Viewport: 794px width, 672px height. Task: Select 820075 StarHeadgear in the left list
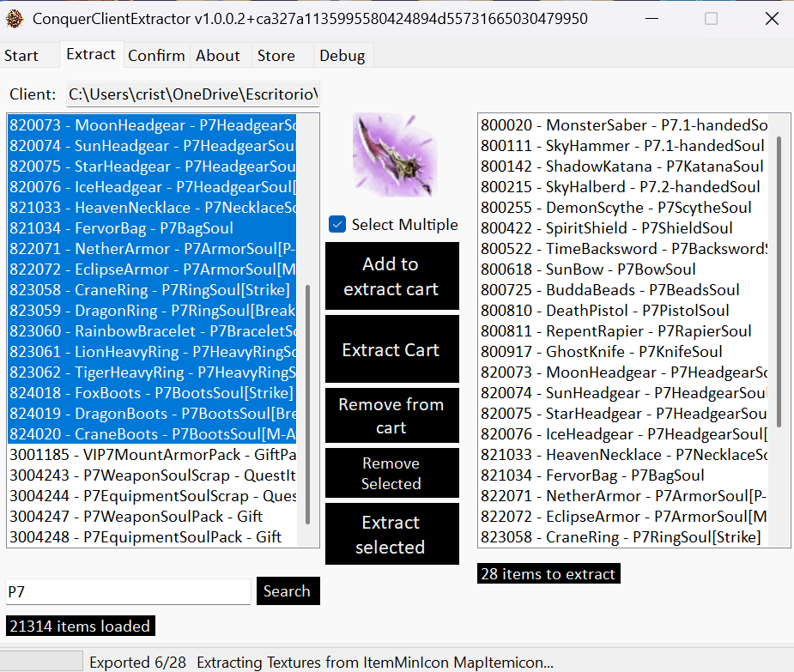(x=152, y=166)
